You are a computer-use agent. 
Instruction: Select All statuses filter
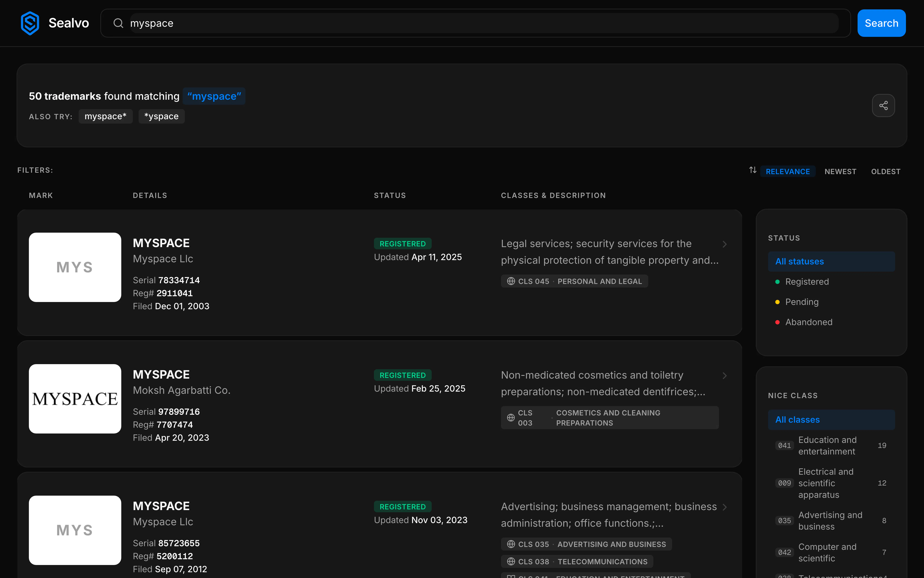pos(831,262)
